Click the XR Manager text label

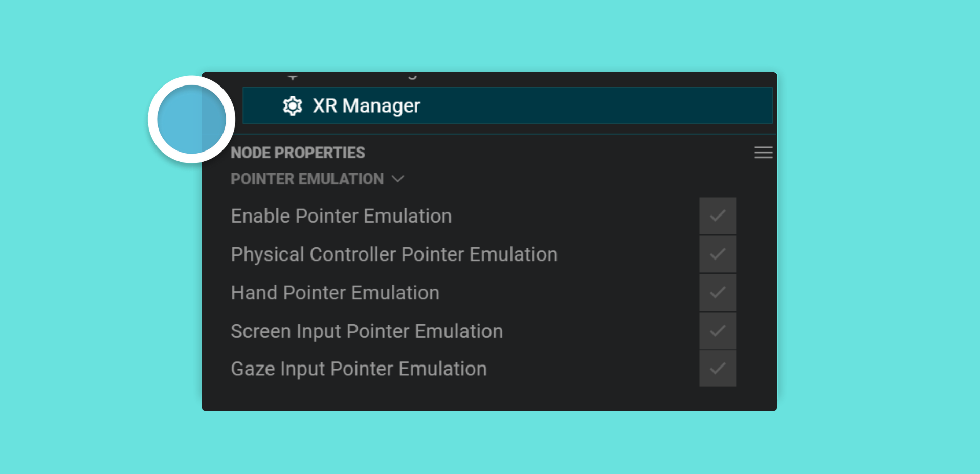(366, 106)
